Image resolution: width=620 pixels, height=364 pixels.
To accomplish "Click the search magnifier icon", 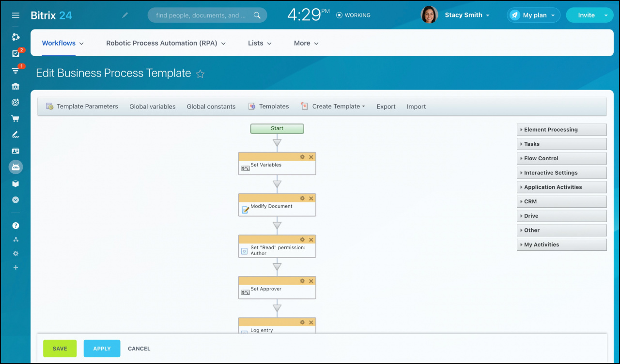I will [x=257, y=15].
